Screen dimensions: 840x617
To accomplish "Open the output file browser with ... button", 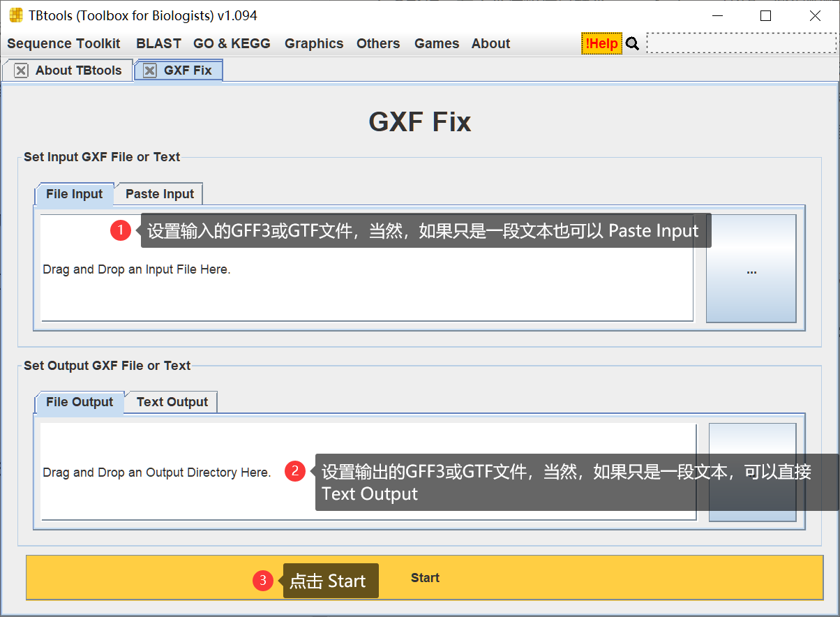I will (x=751, y=471).
